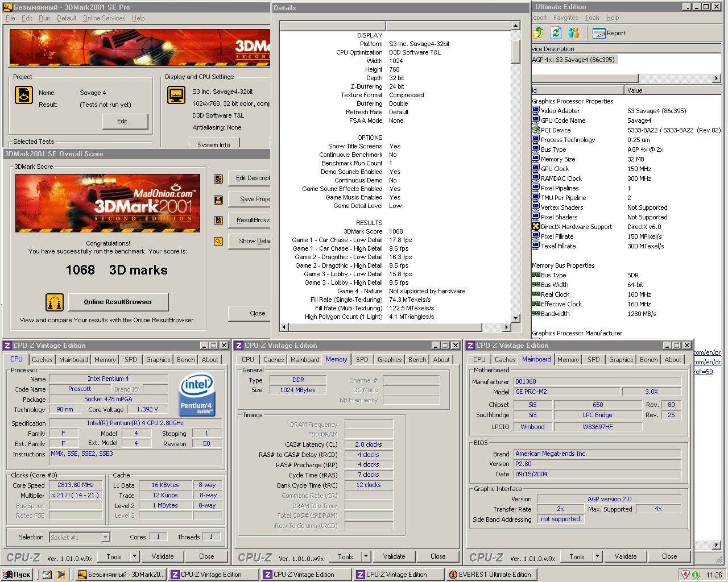The width and height of the screenshot is (728, 582).
Task: Click the Intel Pentium 4 name field
Action: pos(108,379)
